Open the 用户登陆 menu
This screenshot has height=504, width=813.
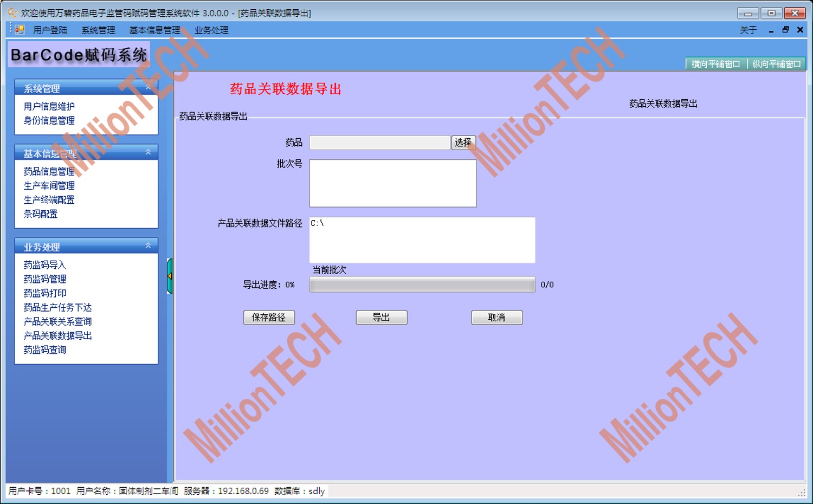point(50,30)
